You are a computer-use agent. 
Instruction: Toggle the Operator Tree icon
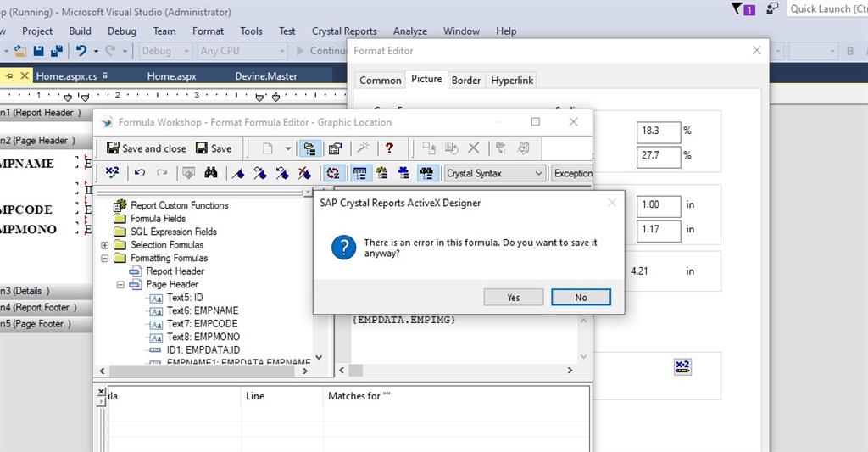tap(404, 173)
